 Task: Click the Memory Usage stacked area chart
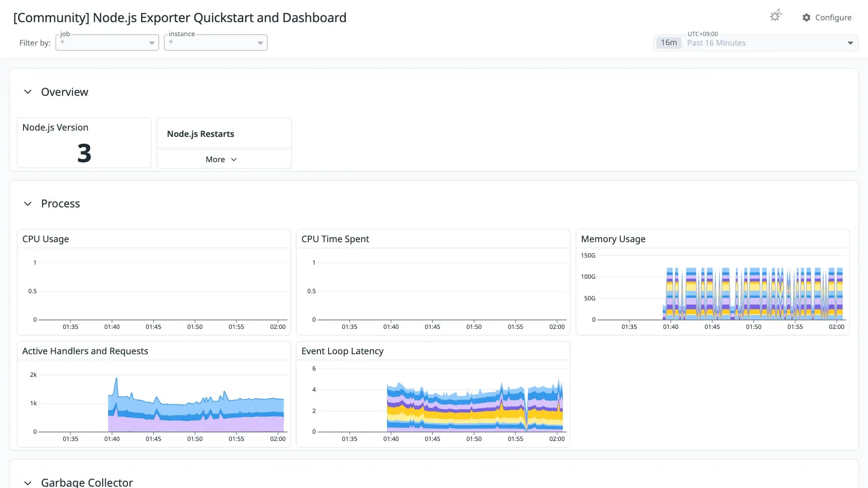(x=753, y=293)
